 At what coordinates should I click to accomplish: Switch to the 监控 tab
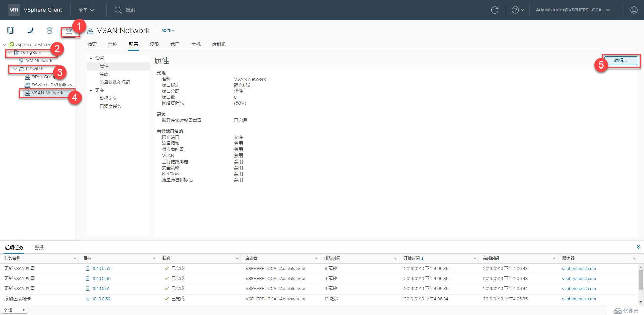(x=113, y=44)
